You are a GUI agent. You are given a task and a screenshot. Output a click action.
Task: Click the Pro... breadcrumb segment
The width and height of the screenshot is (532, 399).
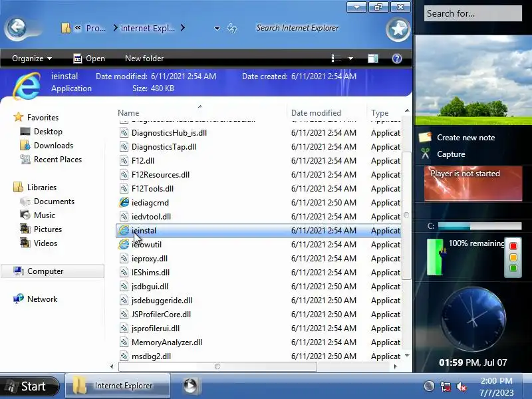click(96, 28)
